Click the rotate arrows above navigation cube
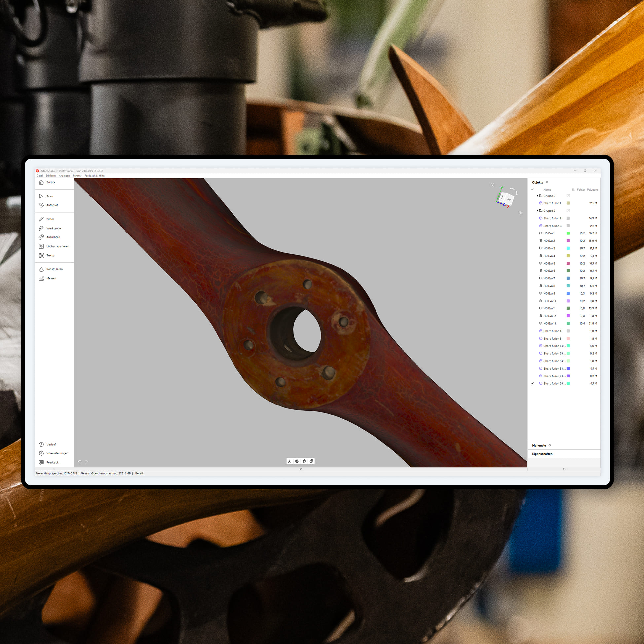Viewport: 644px width, 644px height. pos(514,190)
